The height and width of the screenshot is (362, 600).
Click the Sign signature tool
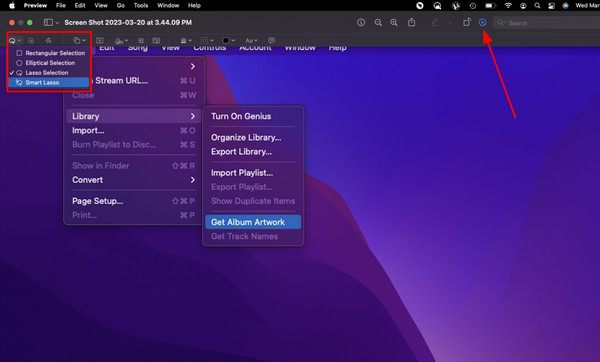coord(119,41)
